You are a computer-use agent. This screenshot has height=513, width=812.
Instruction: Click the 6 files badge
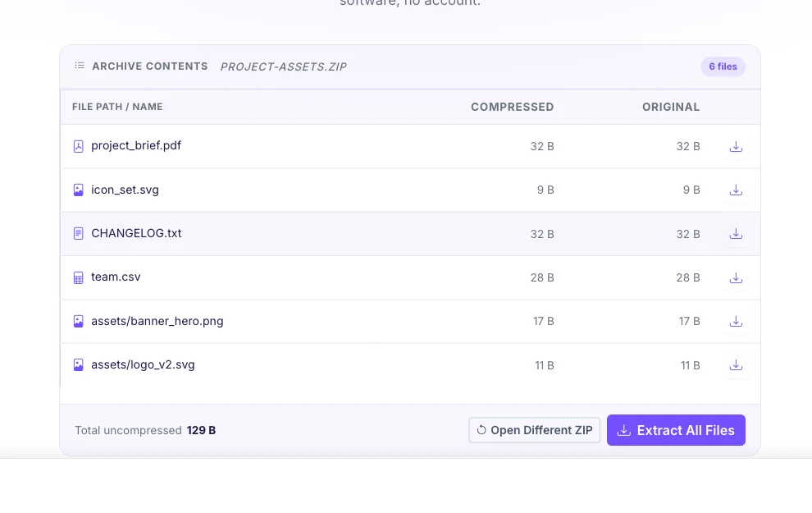tap(723, 66)
